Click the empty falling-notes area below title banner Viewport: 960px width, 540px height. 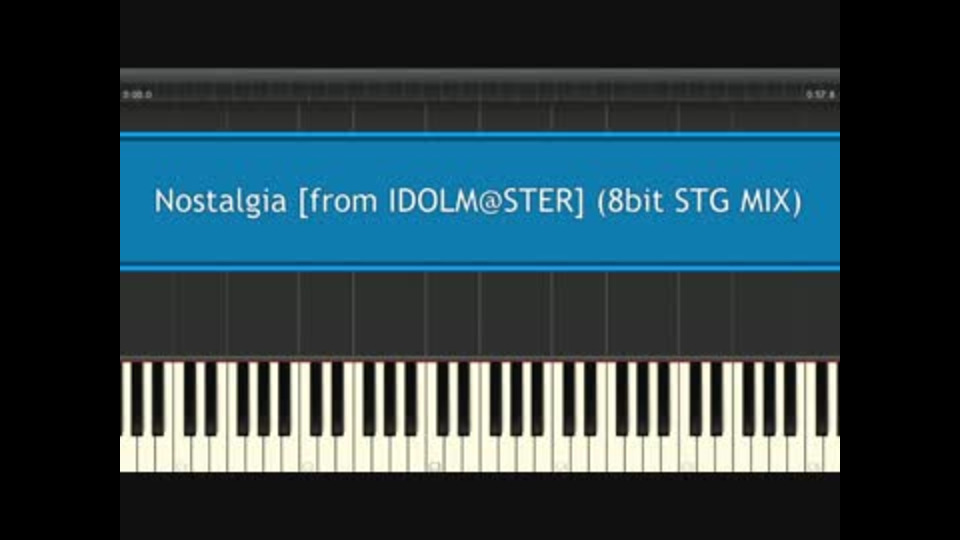coord(480,313)
